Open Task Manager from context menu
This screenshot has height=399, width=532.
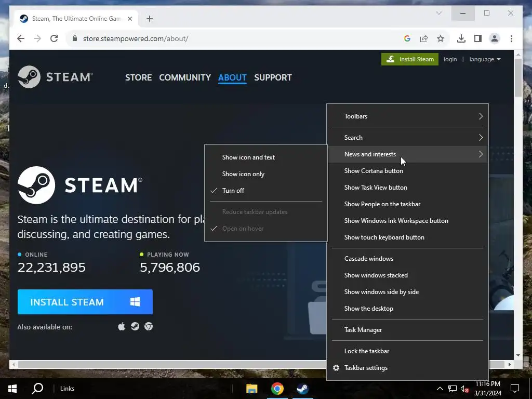point(407,330)
